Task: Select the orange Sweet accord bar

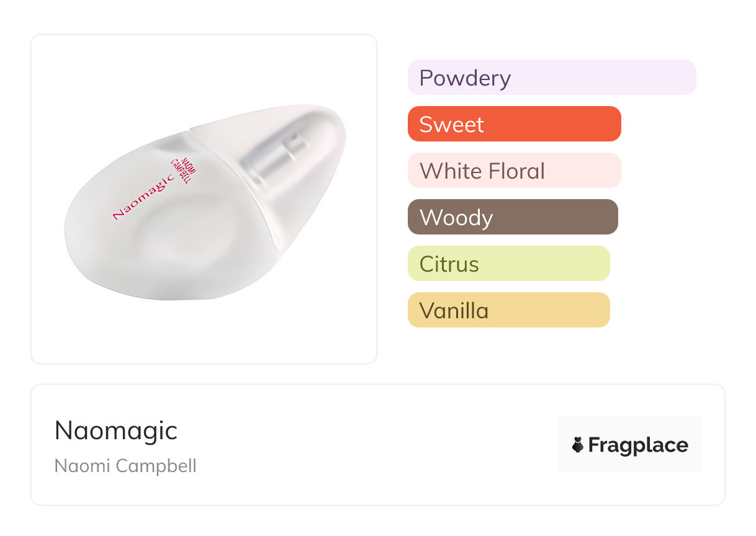Action: pos(514,124)
